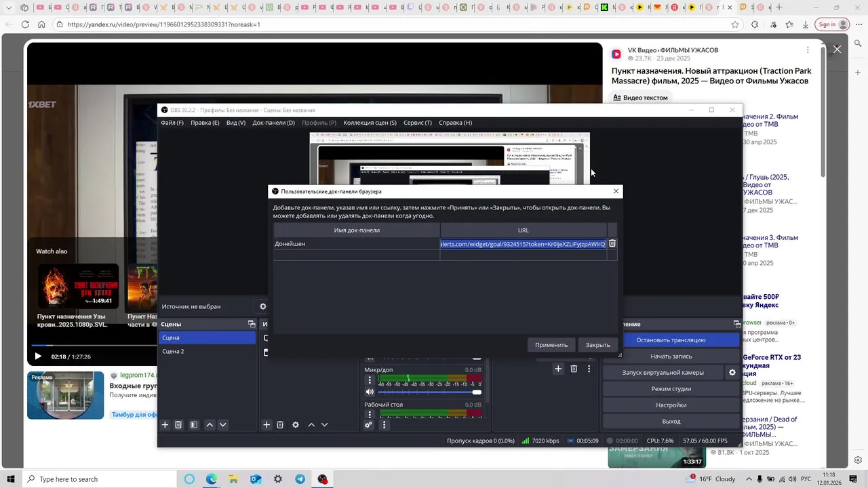Open browser downloads icon in toolbar
The height and width of the screenshot is (488, 868).
click(806, 24)
